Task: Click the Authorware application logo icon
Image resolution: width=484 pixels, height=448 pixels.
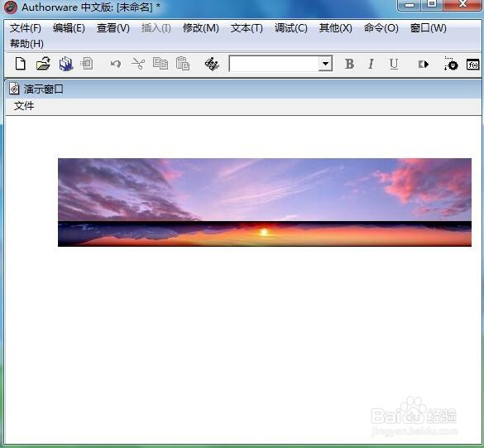Action: (10, 7)
